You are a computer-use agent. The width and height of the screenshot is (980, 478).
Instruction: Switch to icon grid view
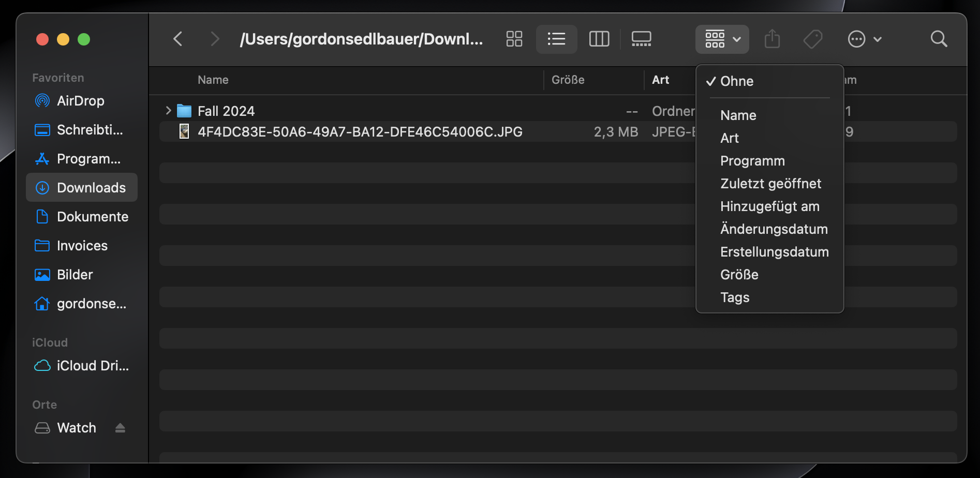click(514, 39)
